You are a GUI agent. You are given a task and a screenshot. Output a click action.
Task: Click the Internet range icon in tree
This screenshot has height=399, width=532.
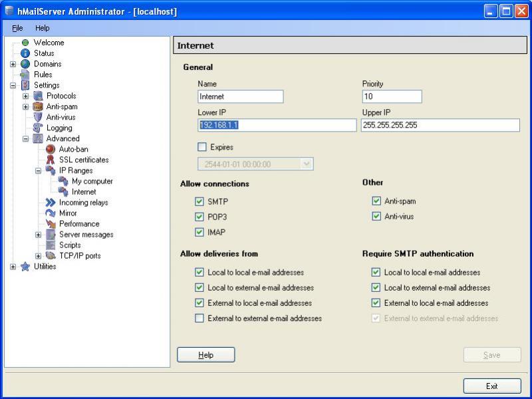pos(63,192)
